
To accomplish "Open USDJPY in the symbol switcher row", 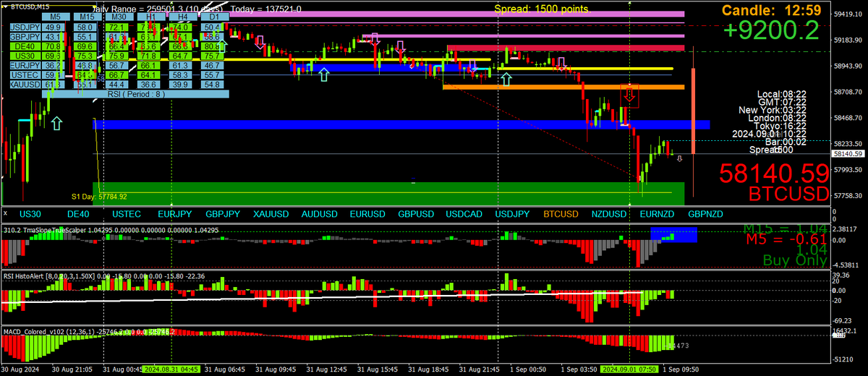I will pyautogui.click(x=513, y=214).
